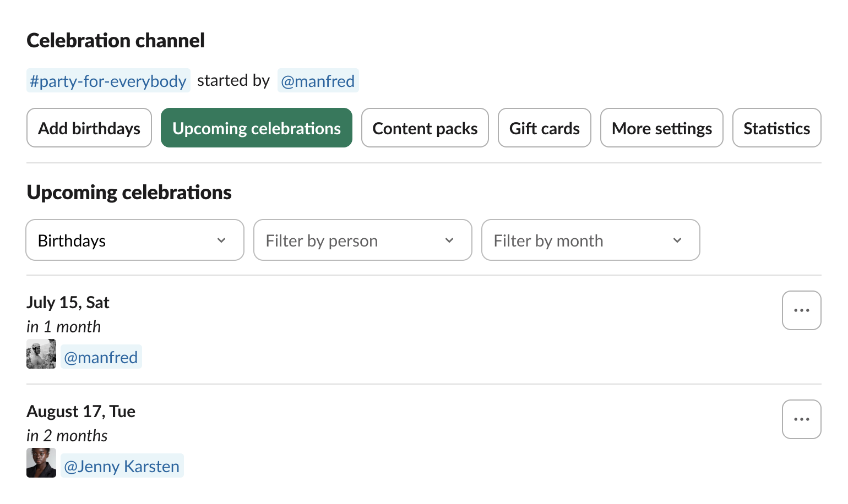
Task: Open the Filter by month dropdown
Action: click(590, 240)
